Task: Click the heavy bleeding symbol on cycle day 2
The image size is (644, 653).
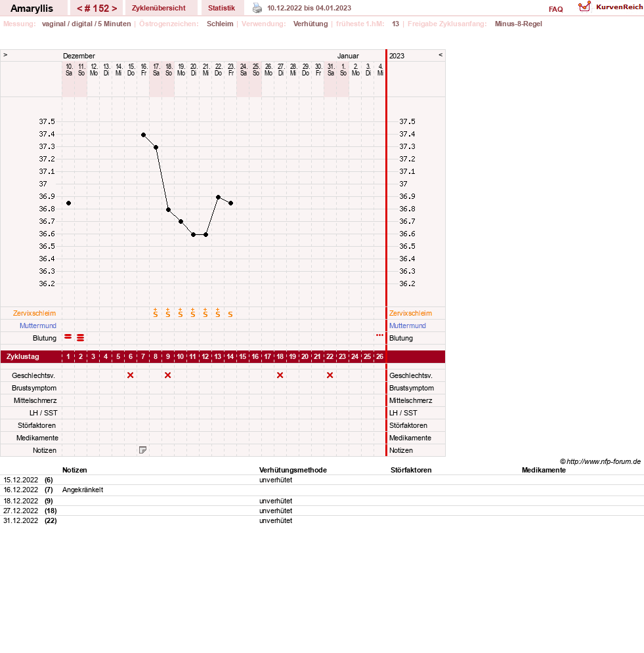Action: 80,338
